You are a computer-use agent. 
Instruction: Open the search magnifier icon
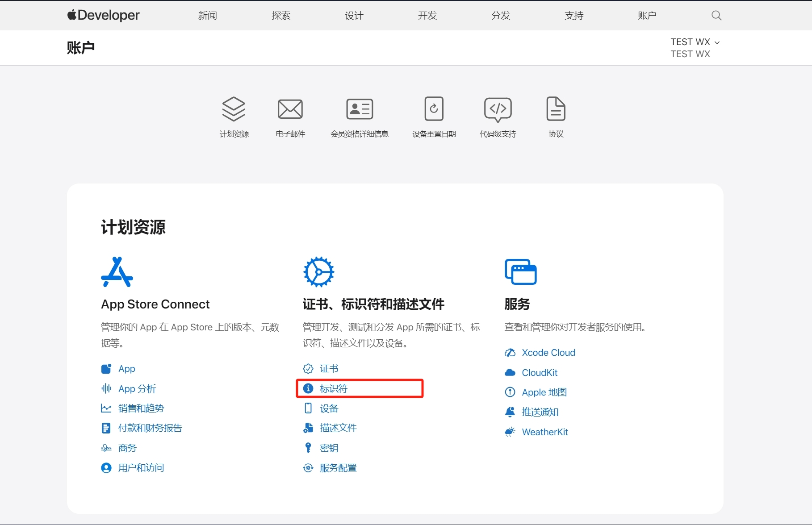[x=716, y=16]
